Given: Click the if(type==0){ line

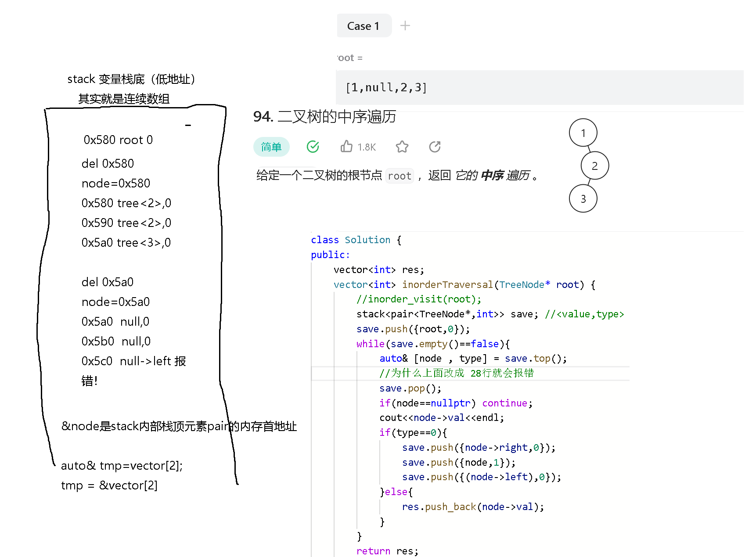Looking at the screenshot, I should pos(414,433).
